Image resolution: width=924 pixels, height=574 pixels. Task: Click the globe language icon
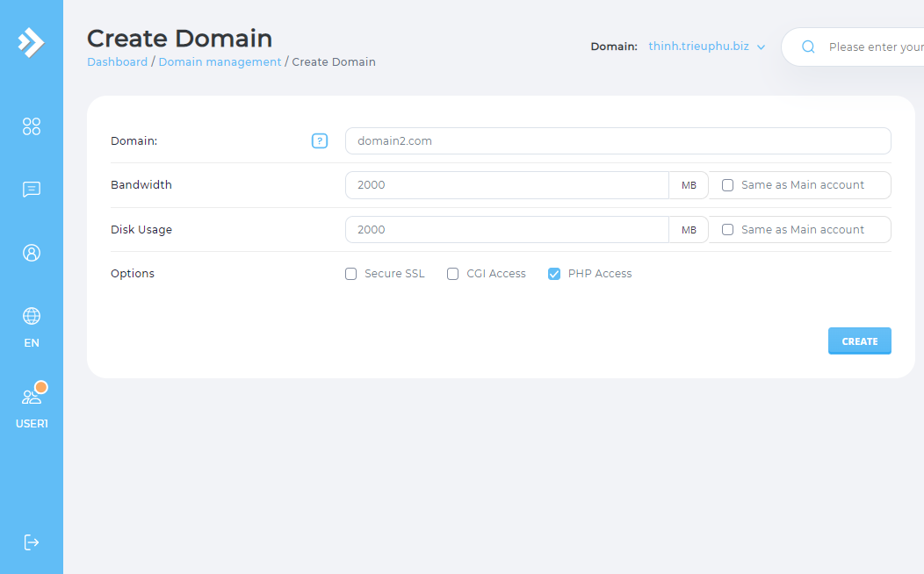32,316
